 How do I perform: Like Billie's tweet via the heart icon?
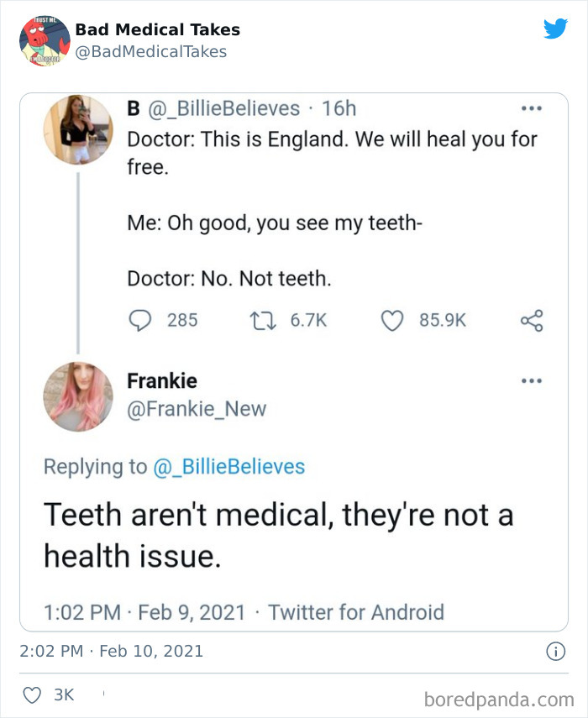pos(391,320)
